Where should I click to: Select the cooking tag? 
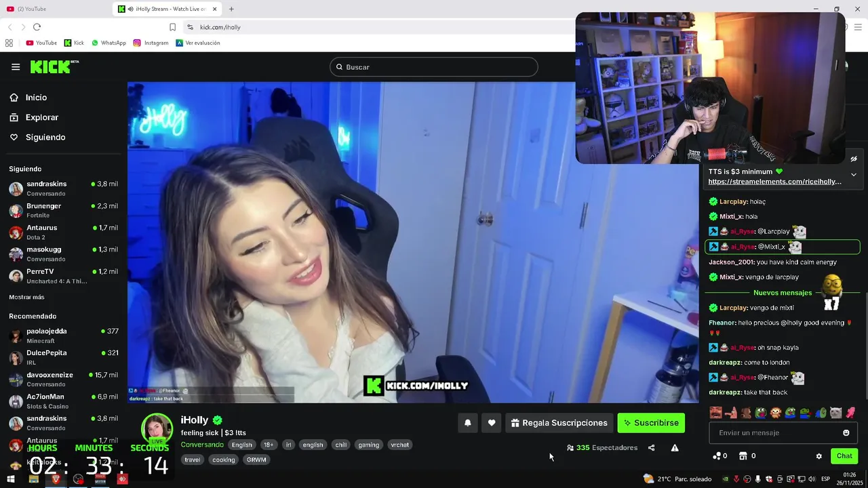tap(223, 460)
